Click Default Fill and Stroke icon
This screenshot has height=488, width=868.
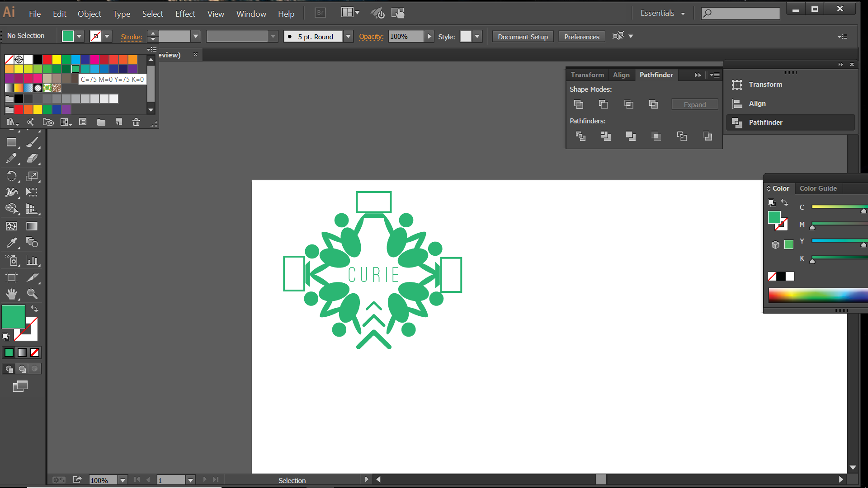pyautogui.click(x=6, y=337)
